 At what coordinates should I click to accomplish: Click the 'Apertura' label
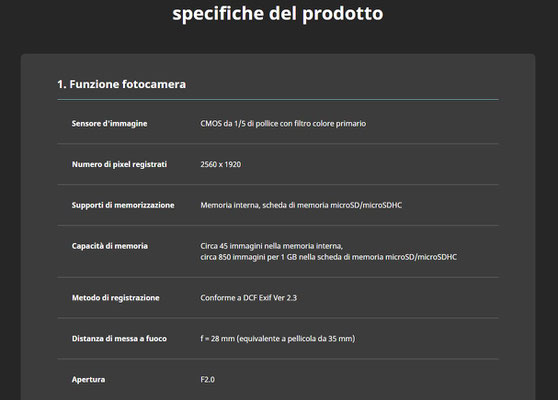tap(88, 380)
